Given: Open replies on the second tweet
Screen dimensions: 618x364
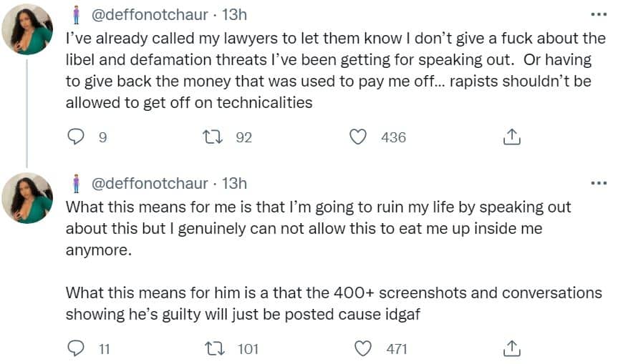Looking at the screenshot, I should [76, 348].
